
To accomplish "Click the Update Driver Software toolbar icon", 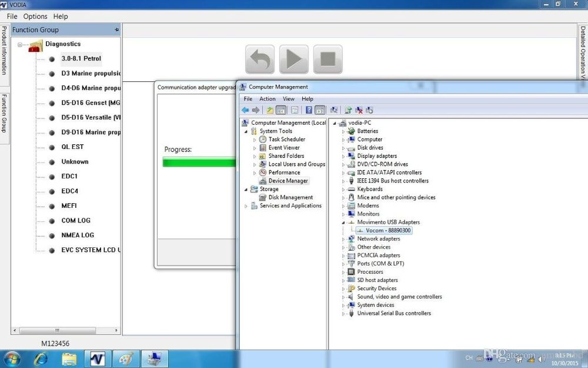I will (348, 110).
